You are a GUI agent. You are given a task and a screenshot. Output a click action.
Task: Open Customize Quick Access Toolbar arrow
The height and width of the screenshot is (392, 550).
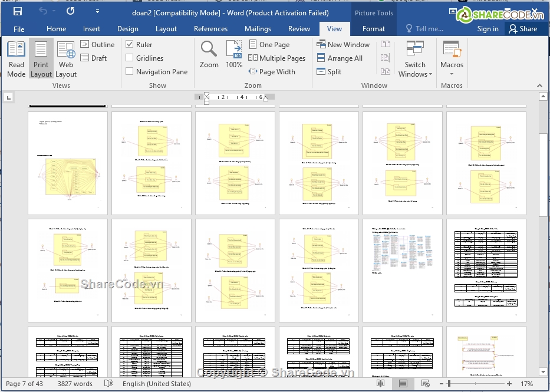coord(97,12)
